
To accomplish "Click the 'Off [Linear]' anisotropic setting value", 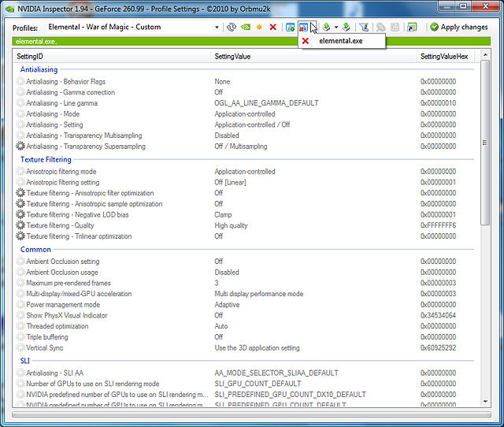I will coord(230,182).
